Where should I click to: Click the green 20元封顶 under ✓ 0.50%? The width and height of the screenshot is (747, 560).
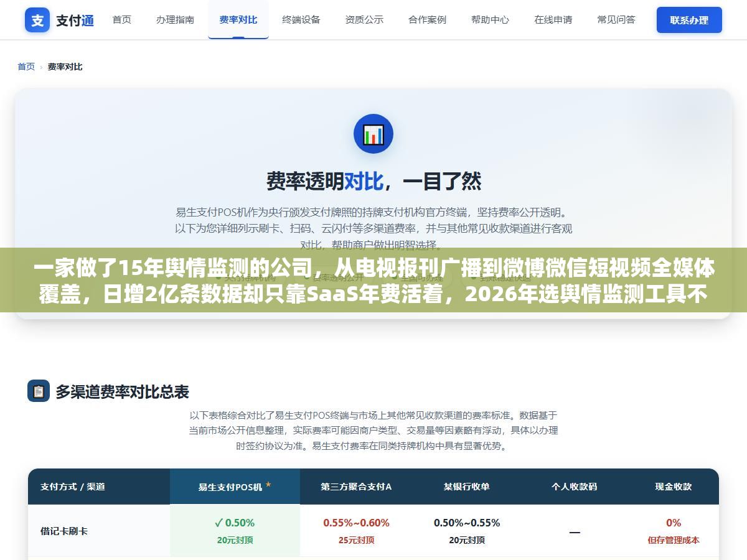point(235,540)
